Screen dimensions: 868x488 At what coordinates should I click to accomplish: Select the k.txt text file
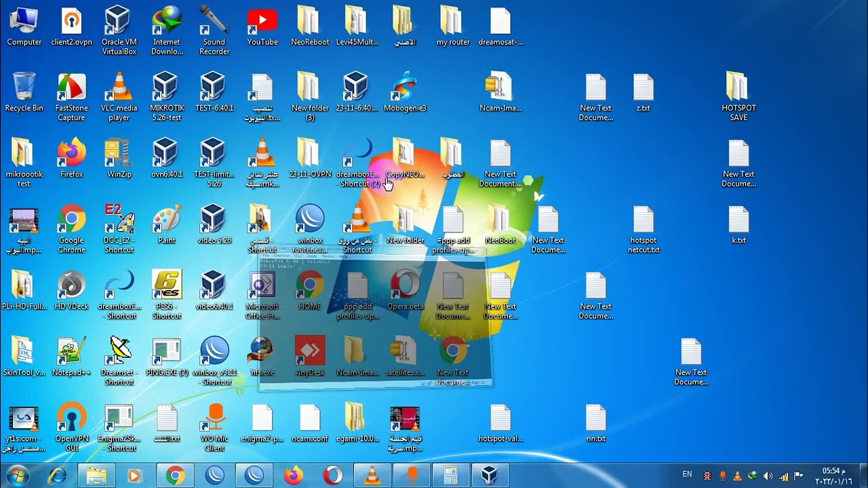click(x=738, y=225)
